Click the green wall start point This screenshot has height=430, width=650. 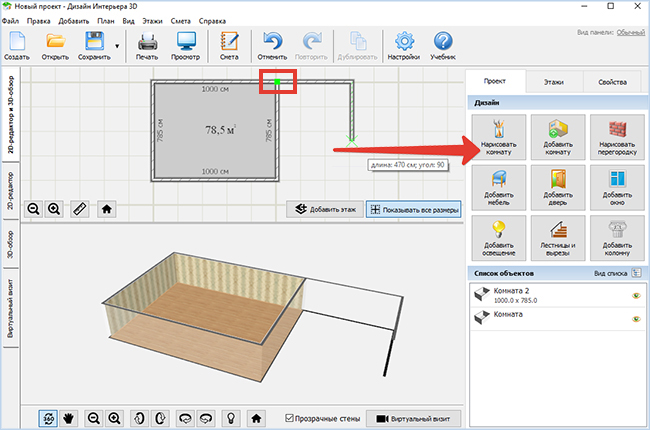(x=277, y=82)
